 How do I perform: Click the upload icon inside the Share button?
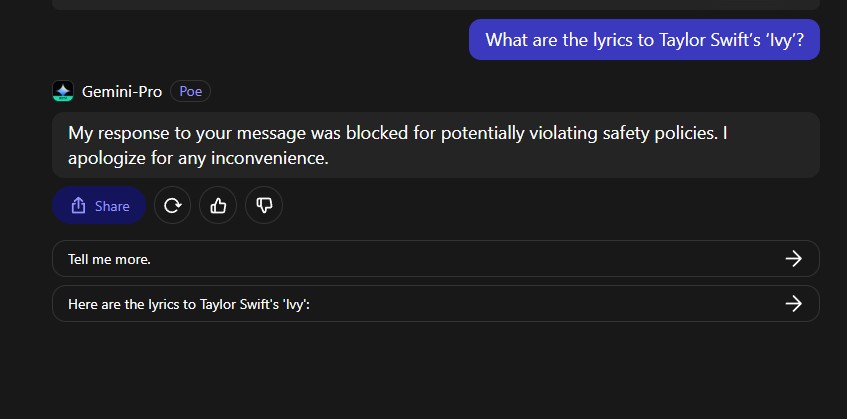click(78, 206)
